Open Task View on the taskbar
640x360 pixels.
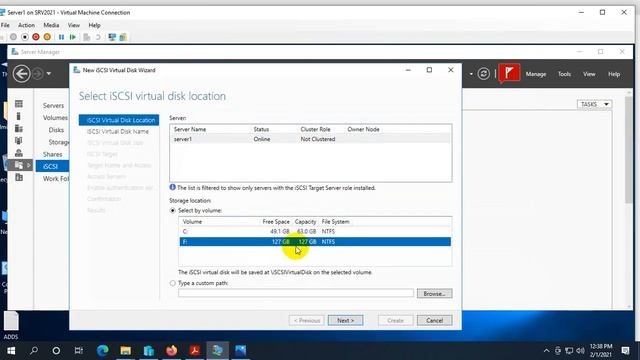tap(79, 351)
